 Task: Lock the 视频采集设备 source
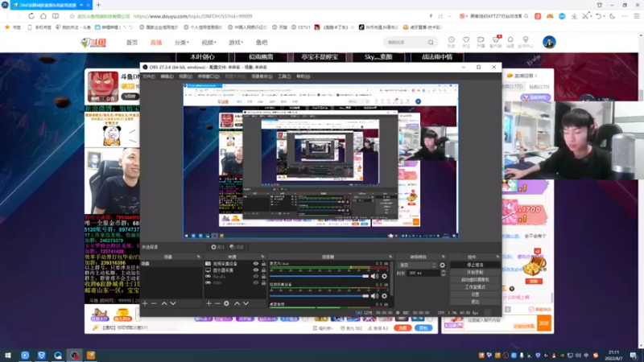click(x=264, y=264)
